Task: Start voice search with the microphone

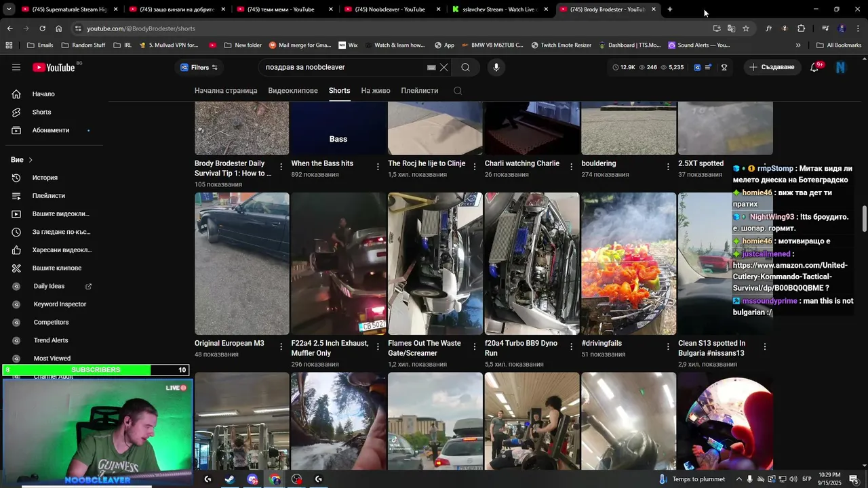Action: (x=496, y=67)
